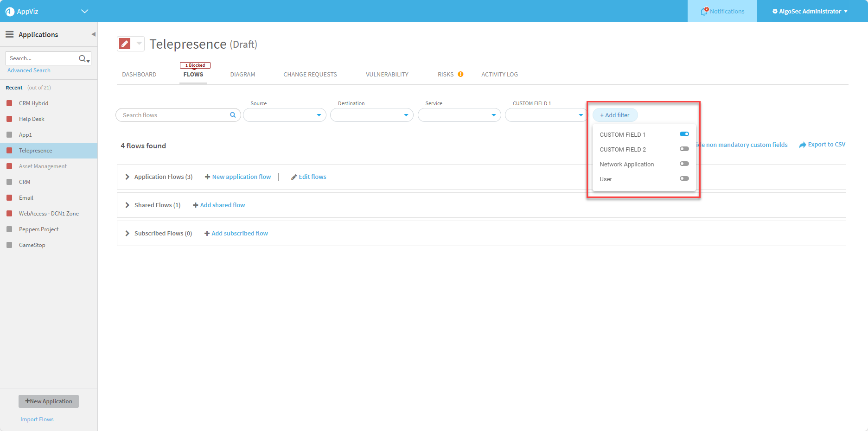
Task: Collapse the sidebar with the arrow icon
Action: tap(93, 34)
